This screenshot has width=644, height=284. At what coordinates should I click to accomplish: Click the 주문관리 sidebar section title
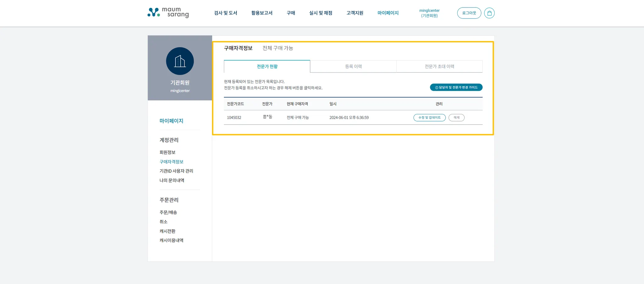[169, 200]
